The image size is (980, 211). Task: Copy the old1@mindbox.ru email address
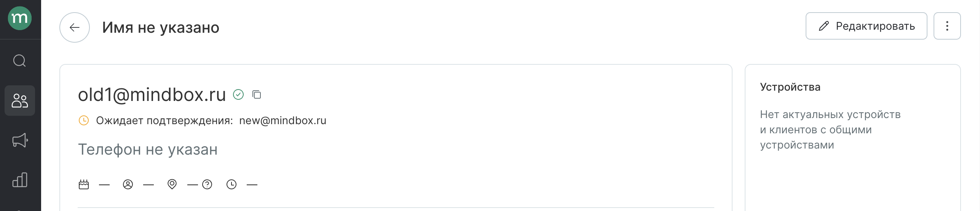coord(257,94)
